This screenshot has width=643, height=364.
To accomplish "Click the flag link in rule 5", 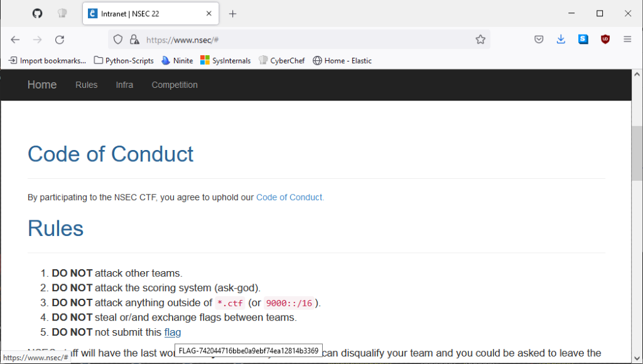I will pyautogui.click(x=172, y=332).
